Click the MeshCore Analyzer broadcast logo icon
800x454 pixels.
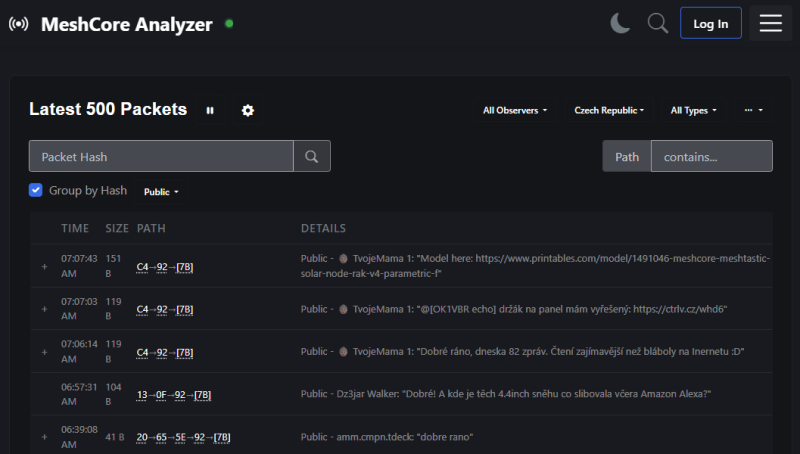18,24
